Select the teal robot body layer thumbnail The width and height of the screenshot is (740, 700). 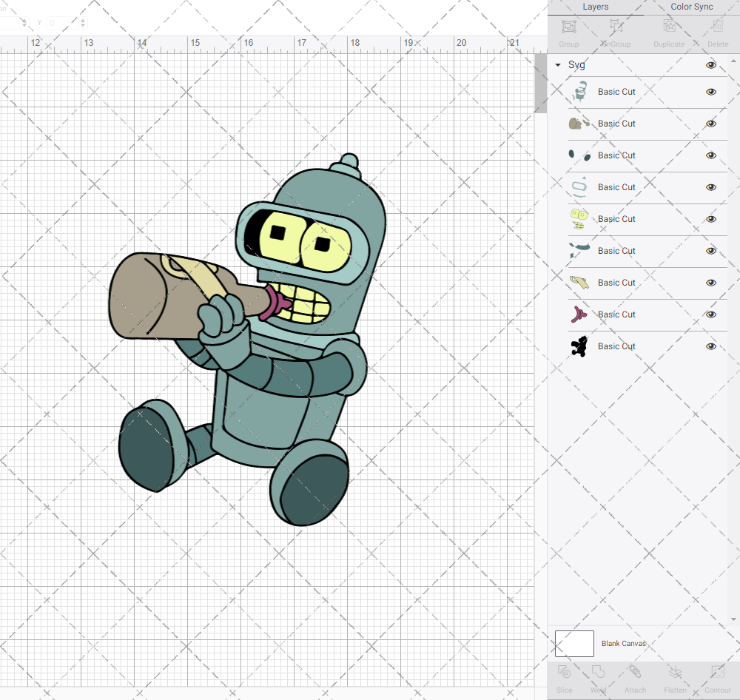click(579, 92)
